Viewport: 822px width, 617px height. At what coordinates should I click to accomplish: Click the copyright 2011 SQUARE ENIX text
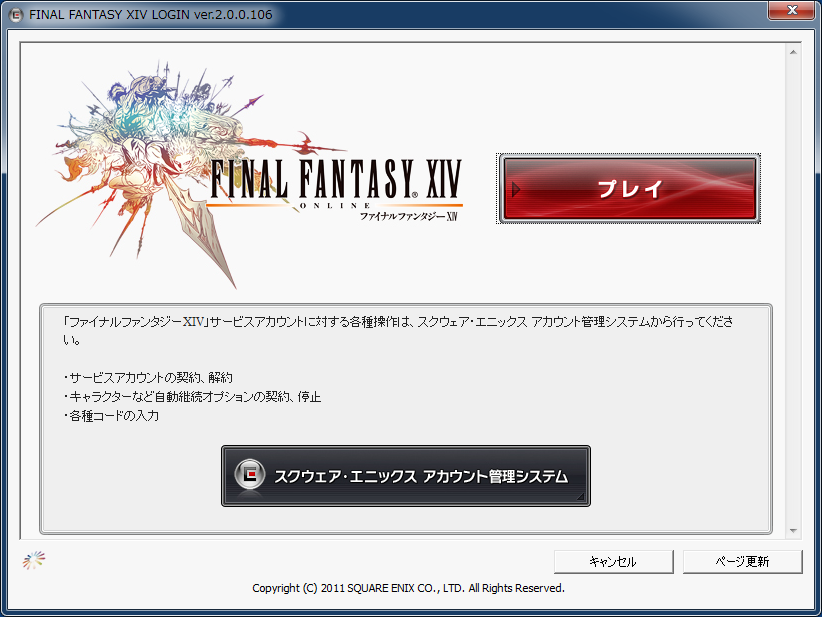(408, 588)
